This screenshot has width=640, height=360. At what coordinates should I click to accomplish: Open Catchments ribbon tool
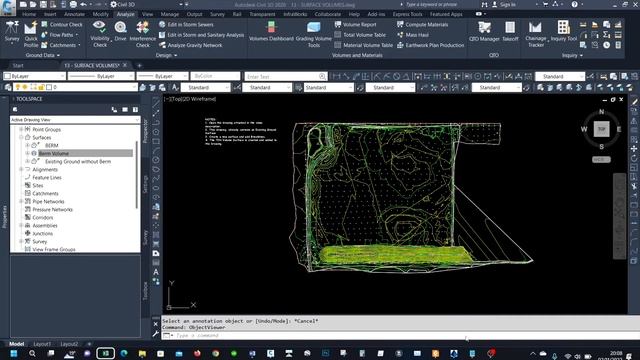[x=60, y=45]
